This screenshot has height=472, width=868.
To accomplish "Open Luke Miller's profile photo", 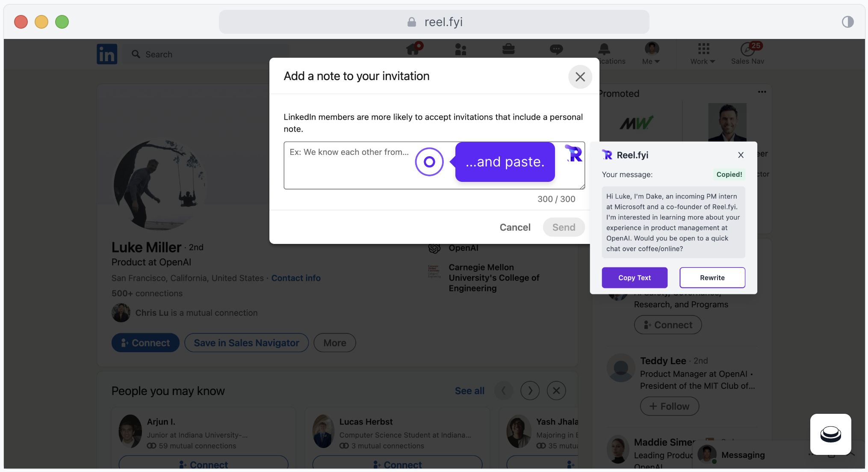I will 160,185.
